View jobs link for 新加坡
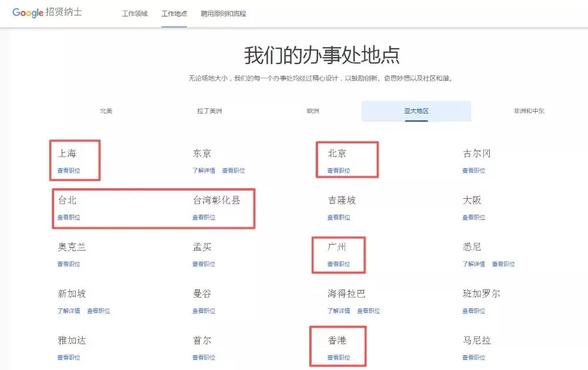 98,311
